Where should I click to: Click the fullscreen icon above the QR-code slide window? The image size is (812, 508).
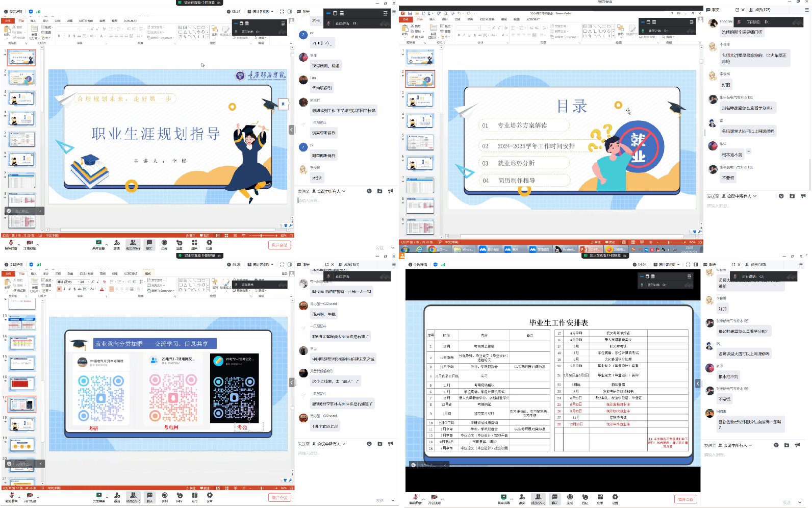pos(282,265)
